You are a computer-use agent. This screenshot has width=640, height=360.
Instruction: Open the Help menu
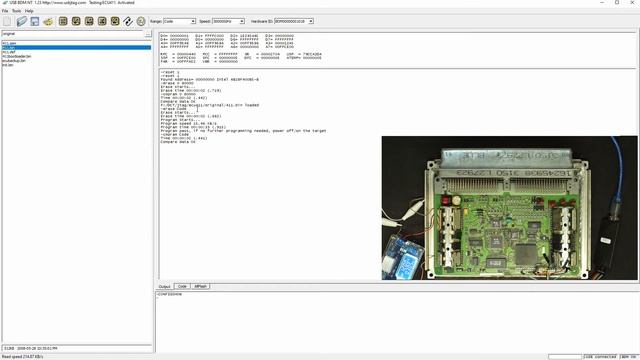29,11
